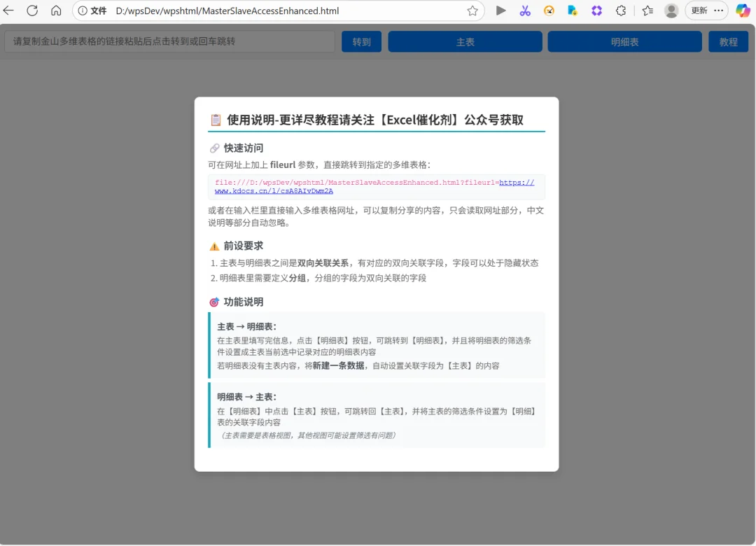The image size is (756, 546).
Task: Open the orange circular extension icon
Action: 549,10
